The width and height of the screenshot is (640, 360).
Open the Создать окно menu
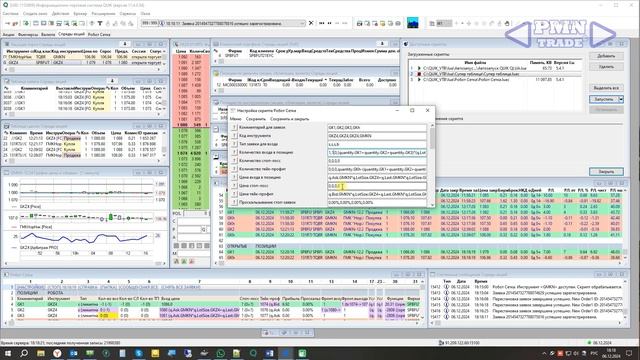click(35, 13)
